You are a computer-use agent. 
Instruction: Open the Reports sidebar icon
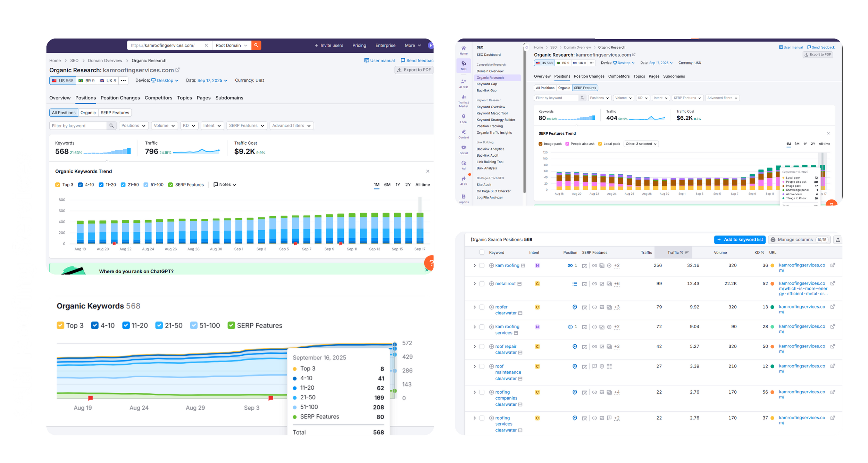464,197
